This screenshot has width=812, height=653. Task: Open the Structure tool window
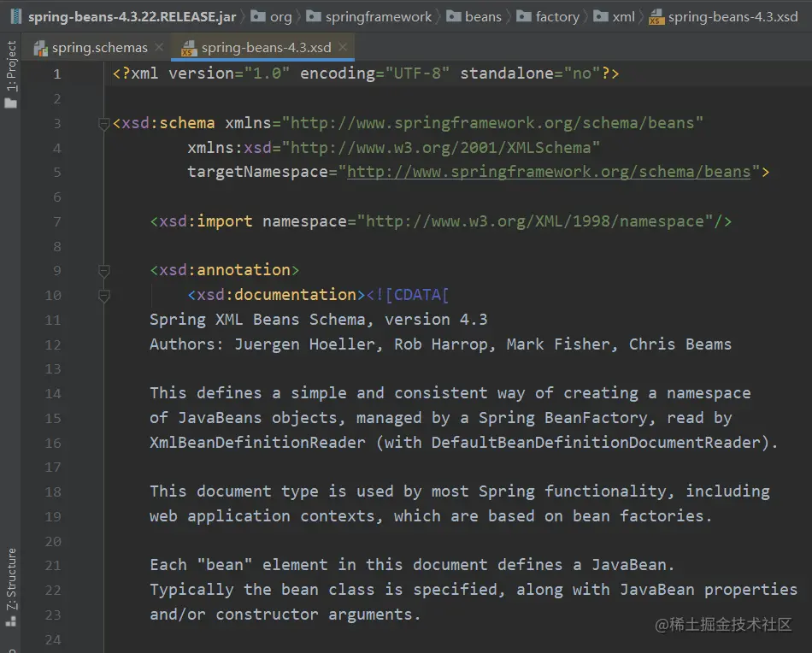[11, 579]
